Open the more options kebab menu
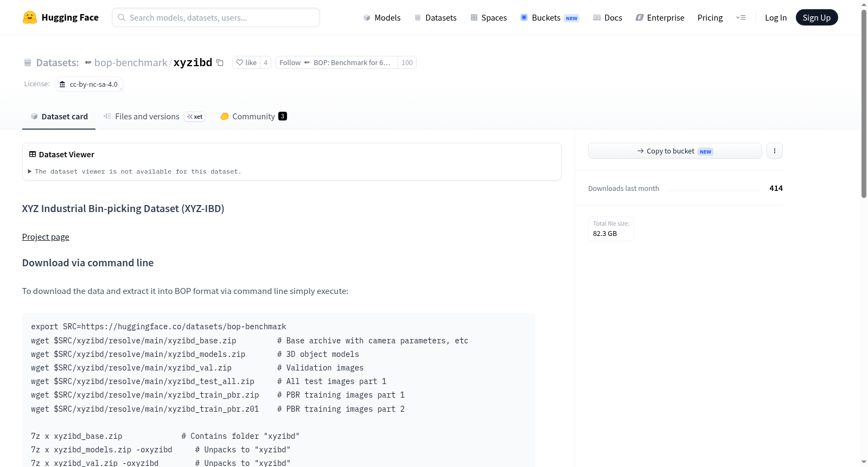Screen dimensions: 868x467 (775, 151)
